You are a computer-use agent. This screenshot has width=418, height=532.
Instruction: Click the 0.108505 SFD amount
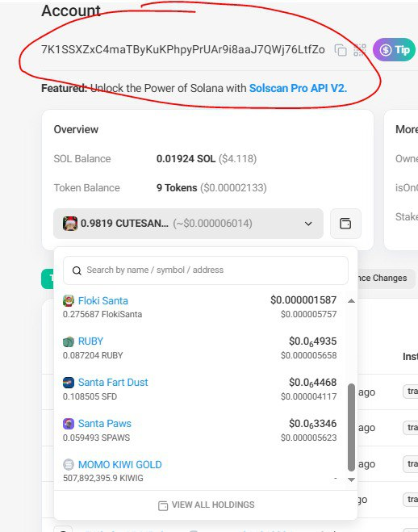(90, 396)
